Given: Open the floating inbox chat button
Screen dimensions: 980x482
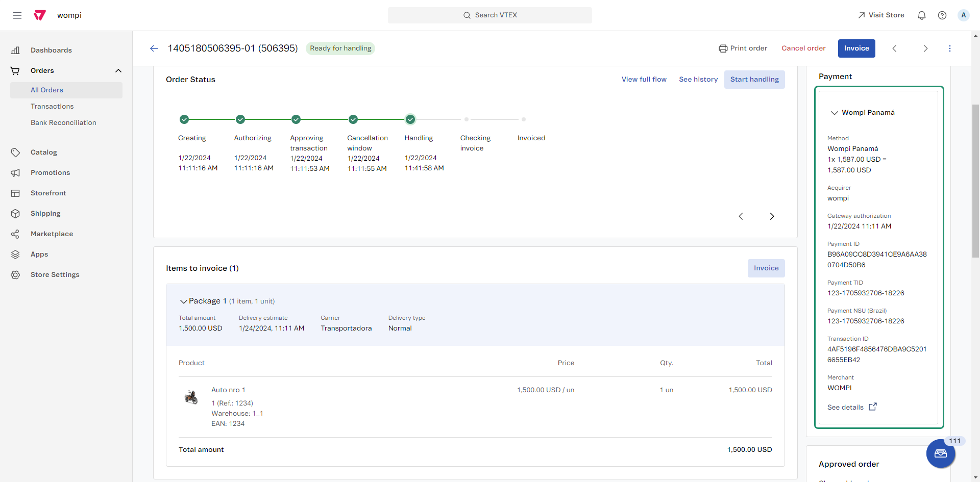Looking at the screenshot, I should [940, 453].
